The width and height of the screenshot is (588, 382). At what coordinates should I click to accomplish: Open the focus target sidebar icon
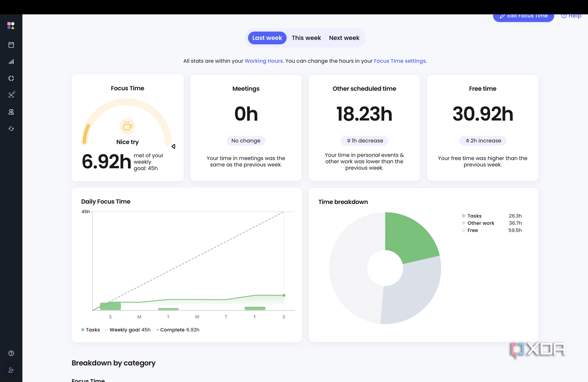click(11, 95)
